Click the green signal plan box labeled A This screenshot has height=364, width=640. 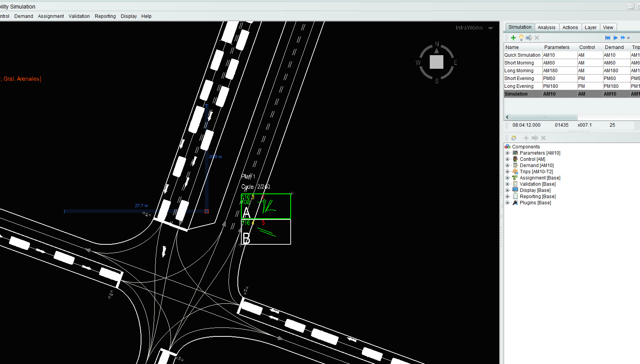pos(266,206)
